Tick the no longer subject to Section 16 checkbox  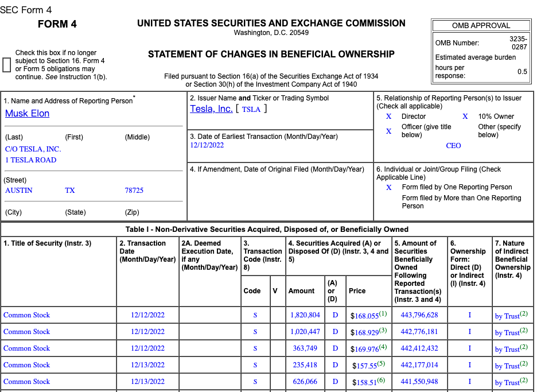pos(6,65)
